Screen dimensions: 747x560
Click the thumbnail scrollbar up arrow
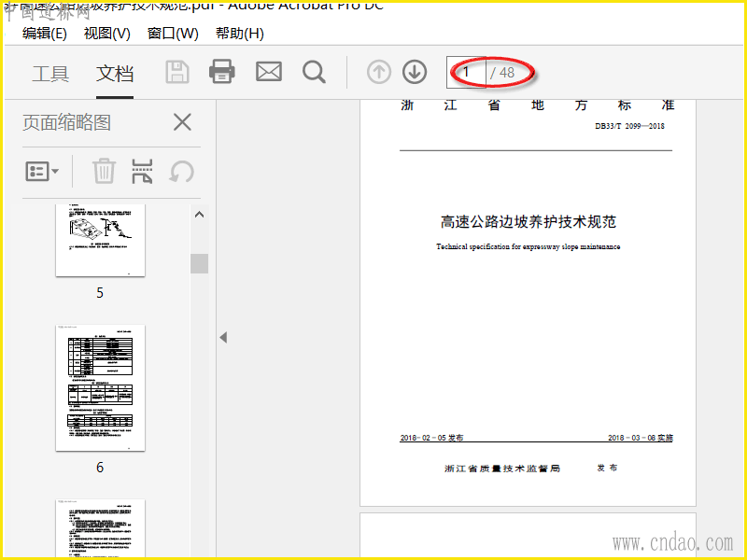pos(199,215)
